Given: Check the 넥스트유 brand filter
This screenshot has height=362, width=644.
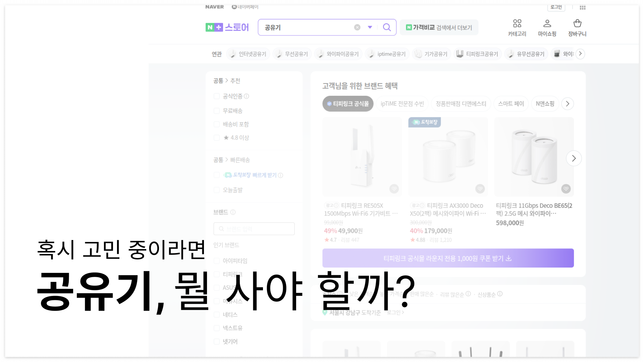Looking at the screenshot, I should point(217,328).
